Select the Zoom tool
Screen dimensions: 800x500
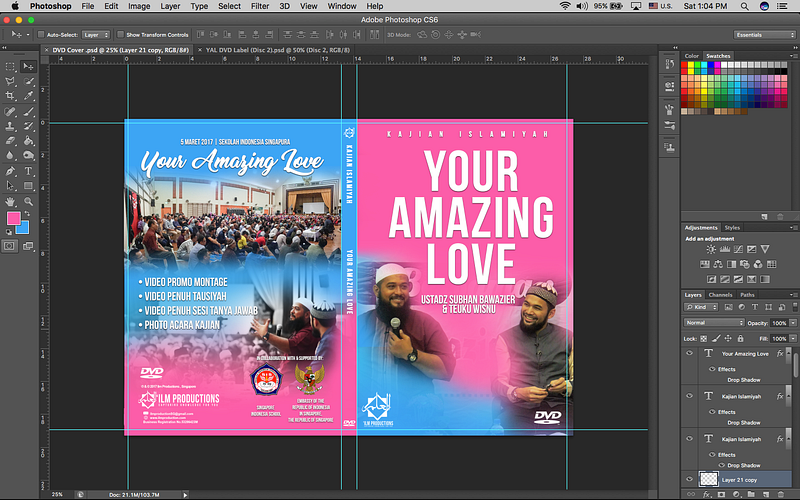point(29,202)
